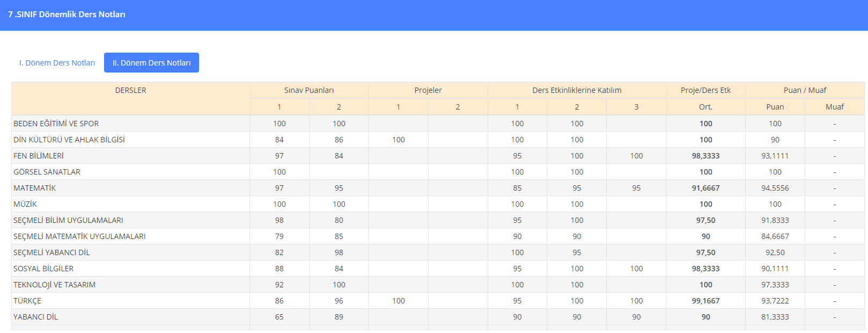Screen dimensions: 868x333
Task: Select DİN KÜLTÜRÜ VE AHLAK BİLGİSİ row
Action: click(438, 140)
